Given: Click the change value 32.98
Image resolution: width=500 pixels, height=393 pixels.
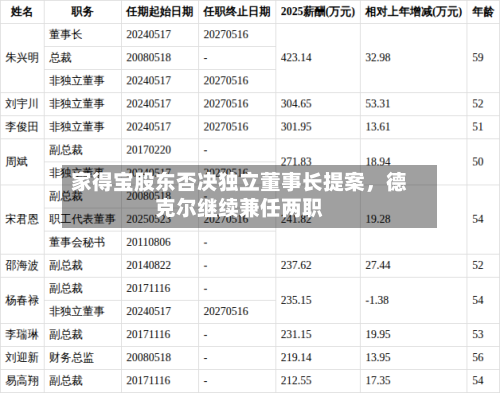Looking at the screenshot, I should [378, 58].
